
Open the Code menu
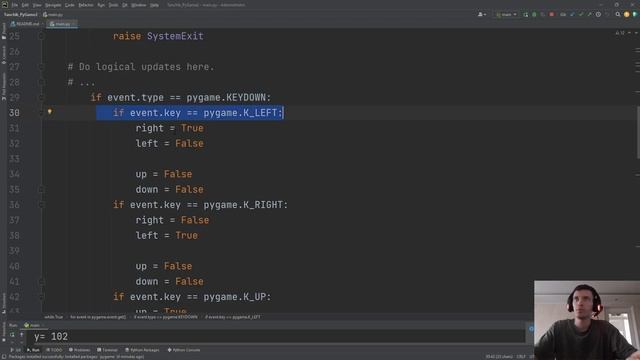(x=70, y=5)
